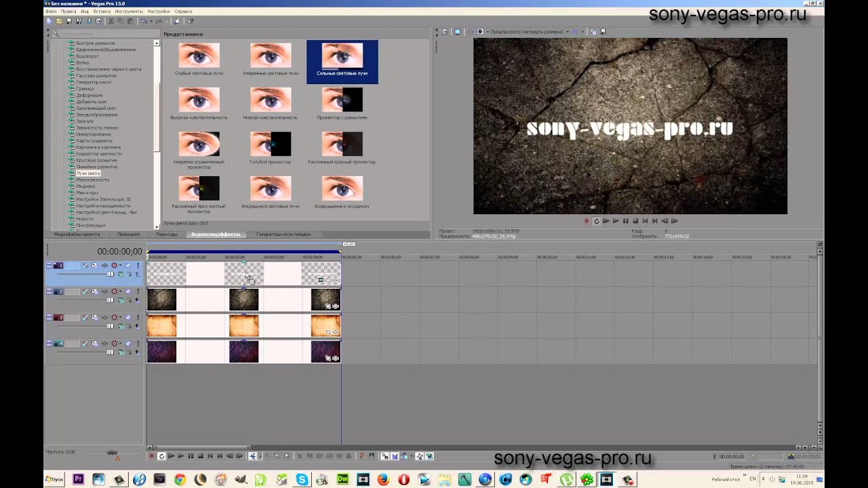
Task: Minimize track 4 height using its header button
Action: pyautogui.click(x=49, y=342)
